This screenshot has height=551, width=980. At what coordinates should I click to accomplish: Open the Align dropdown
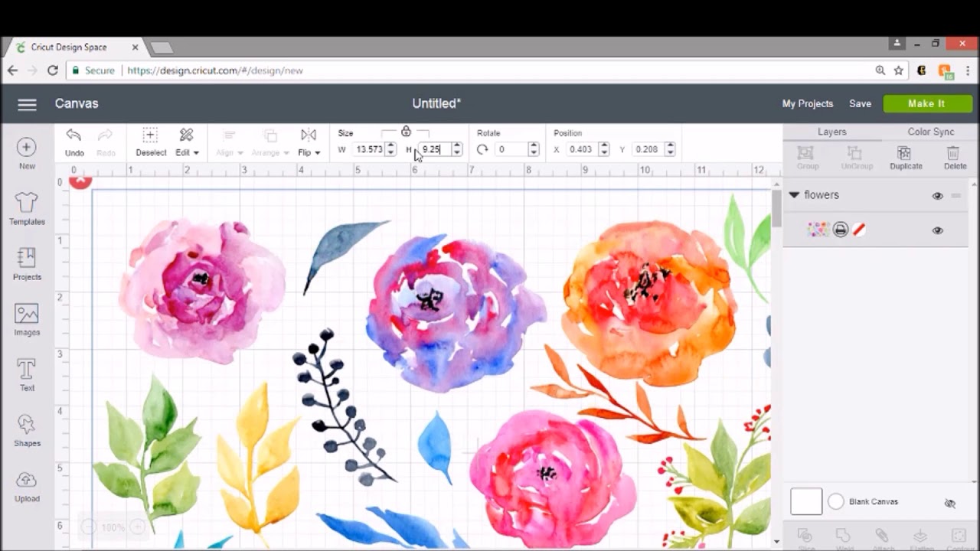(x=229, y=142)
